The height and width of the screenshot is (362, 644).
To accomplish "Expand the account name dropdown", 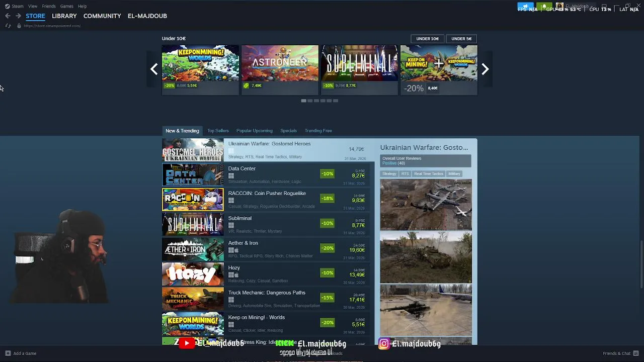I will click(579, 7).
